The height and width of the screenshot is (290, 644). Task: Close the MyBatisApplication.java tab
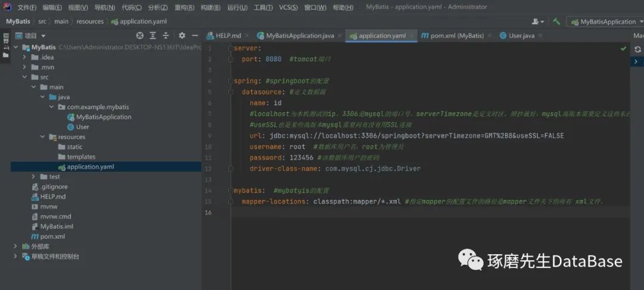(x=340, y=36)
